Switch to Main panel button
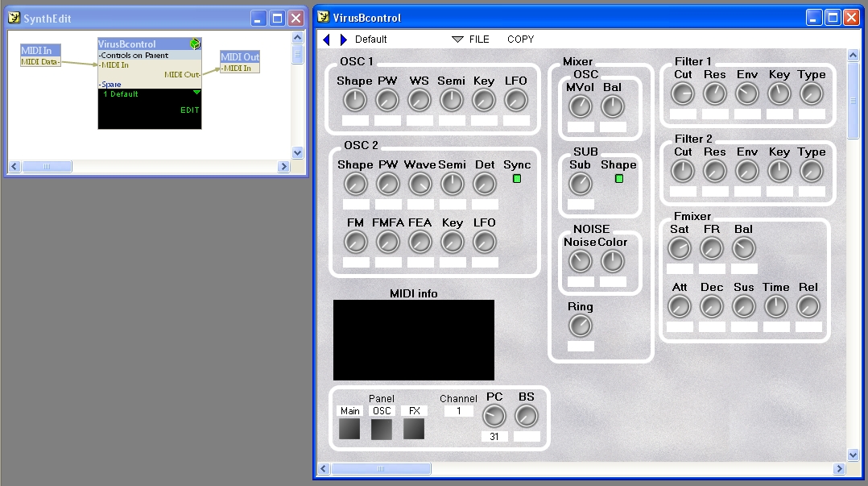Screen dimensions: 868x486 point(349,429)
